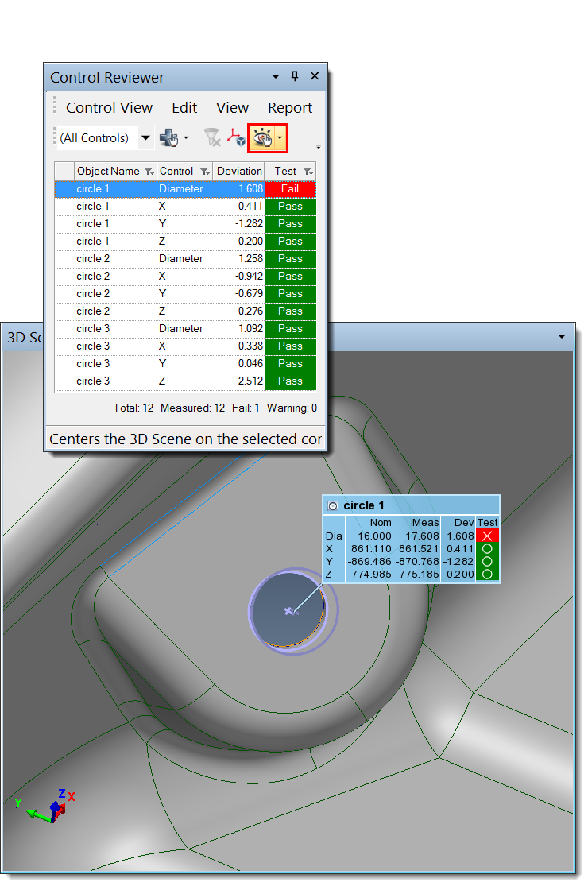Viewport: 588px width, 886px height.
Task: Select the circle 2 Diameter row
Action: 185,259
